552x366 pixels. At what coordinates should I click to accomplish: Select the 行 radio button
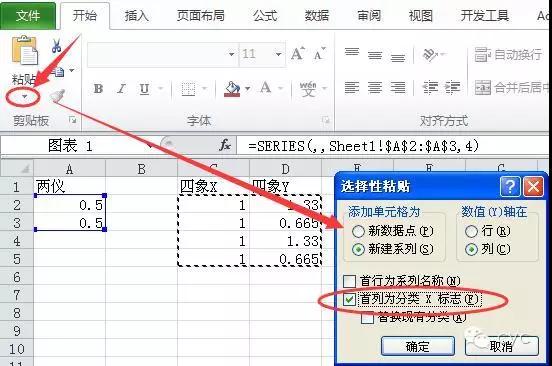tap(471, 231)
